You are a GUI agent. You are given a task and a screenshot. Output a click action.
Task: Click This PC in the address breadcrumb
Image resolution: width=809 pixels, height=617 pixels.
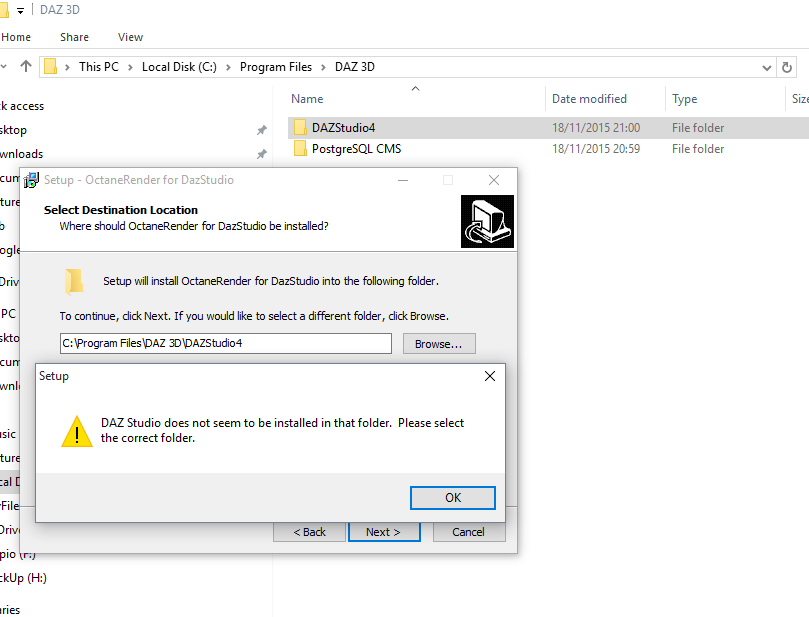coord(99,67)
